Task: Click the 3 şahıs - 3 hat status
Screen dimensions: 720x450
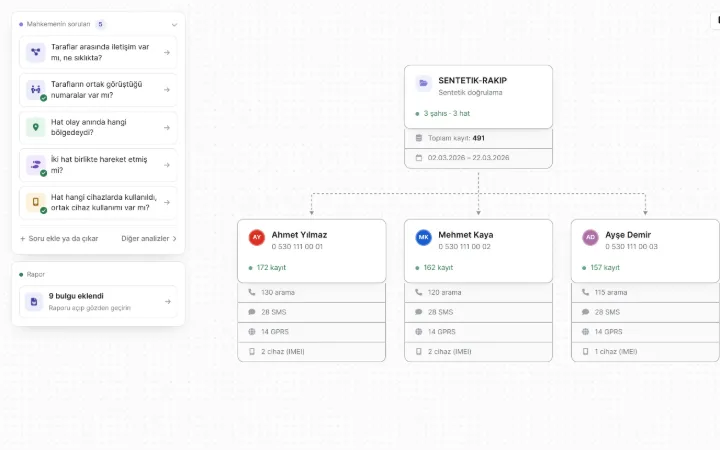Action: [443, 113]
